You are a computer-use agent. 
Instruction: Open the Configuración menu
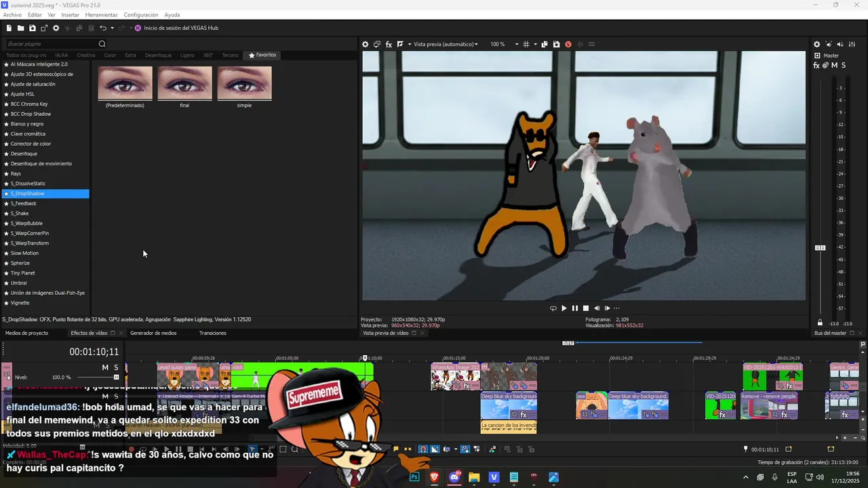tap(141, 15)
